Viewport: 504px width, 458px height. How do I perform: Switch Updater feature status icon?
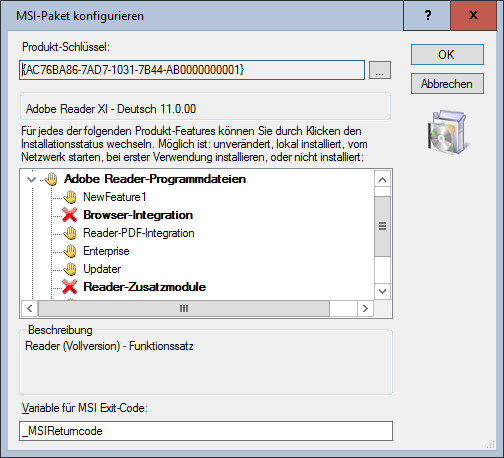click(70, 269)
